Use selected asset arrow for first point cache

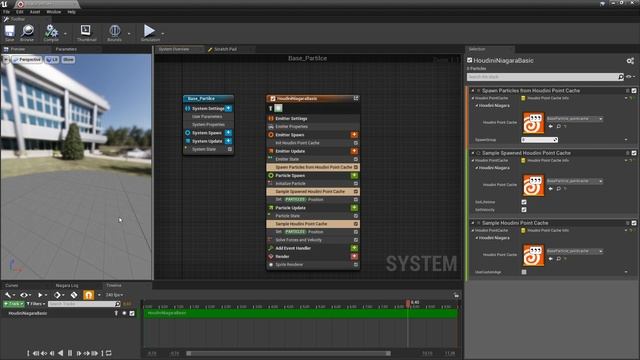pos(551,127)
